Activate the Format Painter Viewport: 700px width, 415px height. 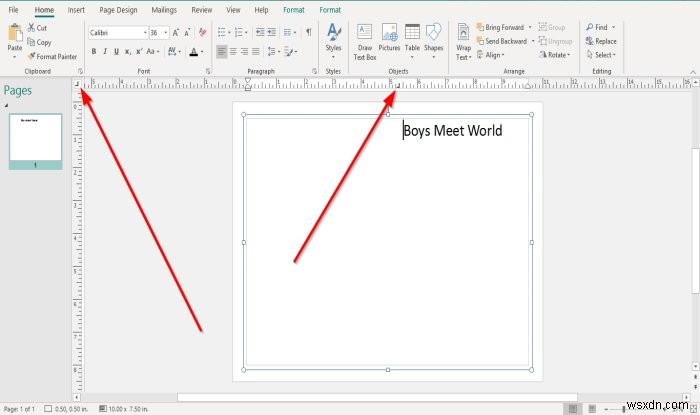52,57
